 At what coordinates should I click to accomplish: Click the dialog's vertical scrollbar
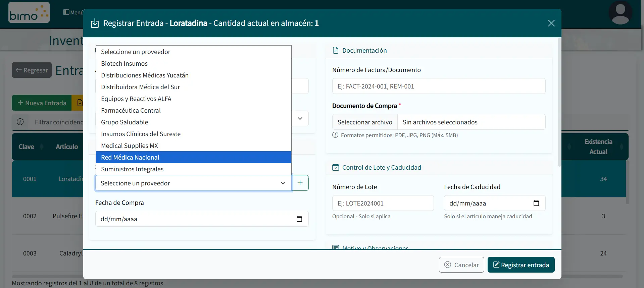coord(559,102)
